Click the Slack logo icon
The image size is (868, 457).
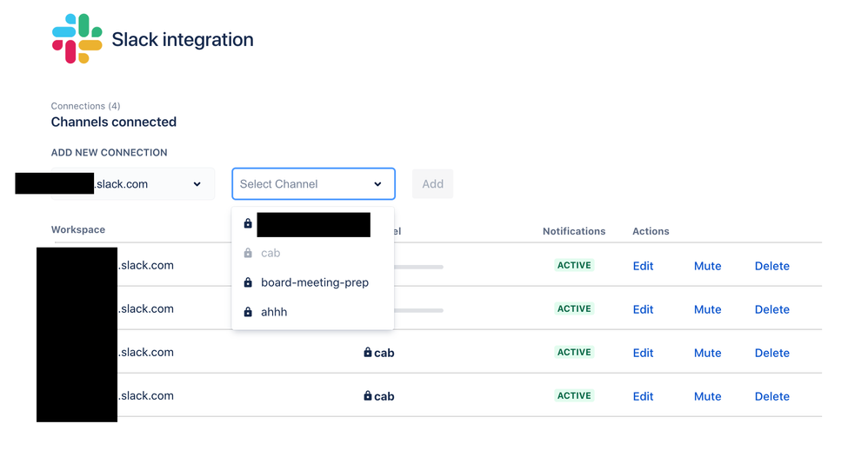[x=77, y=39]
